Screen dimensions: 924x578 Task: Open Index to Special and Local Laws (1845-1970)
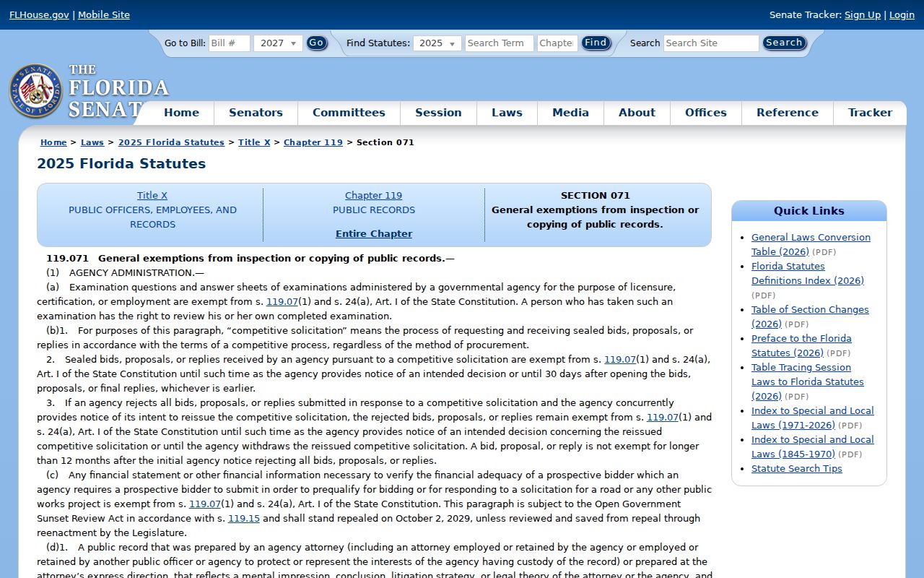click(813, 447)
